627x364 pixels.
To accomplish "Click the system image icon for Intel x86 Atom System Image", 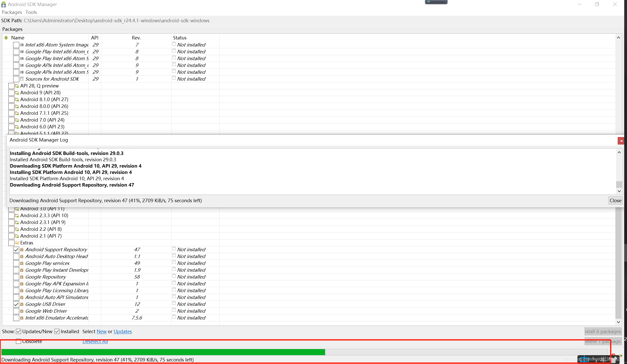I will point(22,45).
